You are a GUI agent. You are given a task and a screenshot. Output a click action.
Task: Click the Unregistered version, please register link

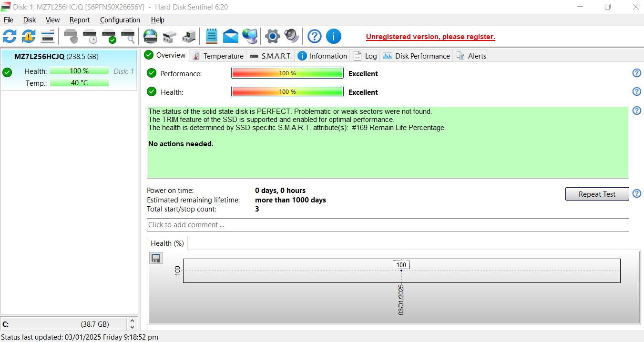pos(430,37)
